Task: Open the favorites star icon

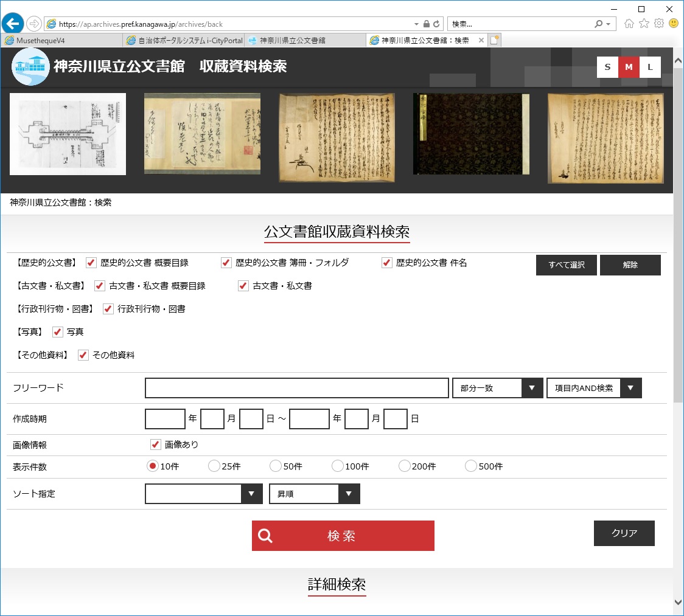Action: click(x=644, y=24)
